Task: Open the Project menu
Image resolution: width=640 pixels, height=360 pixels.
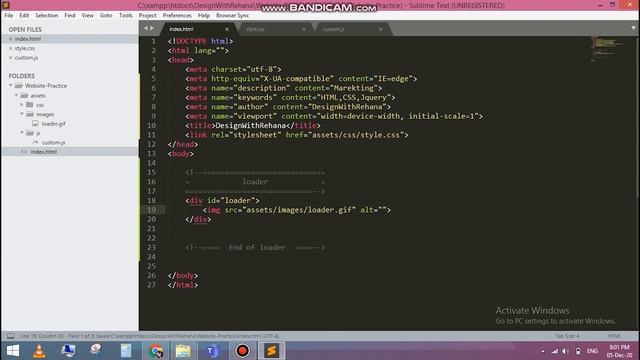Action: 147,15
